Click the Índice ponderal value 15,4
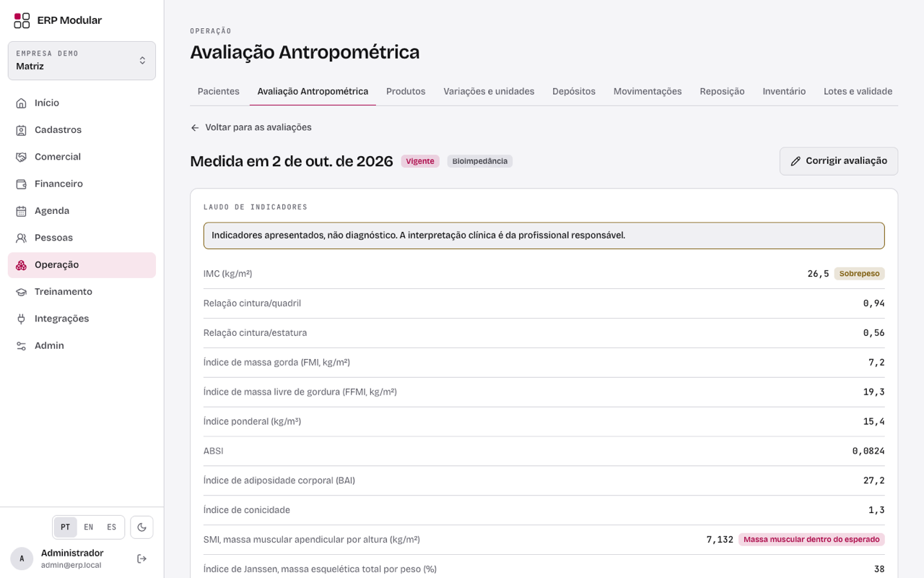Viewport: 924px width, 578px height. [x=873, y=422]
